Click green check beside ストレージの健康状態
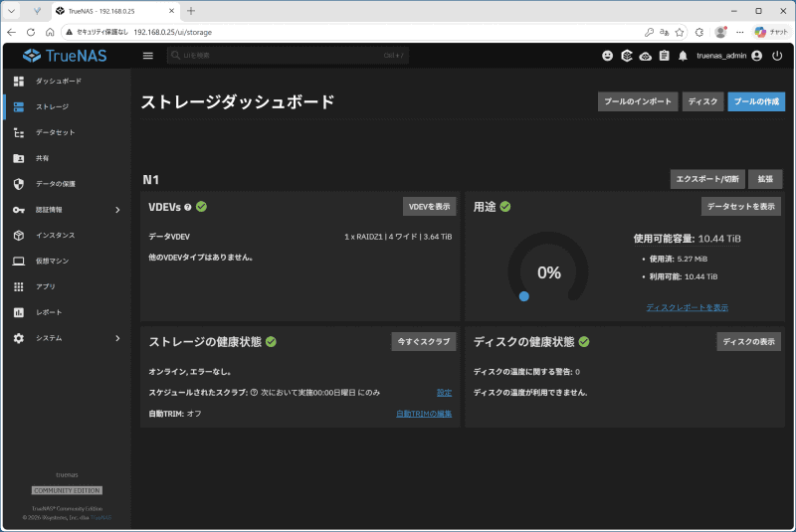This screenshot has height=532, width=796. point(271,342)
